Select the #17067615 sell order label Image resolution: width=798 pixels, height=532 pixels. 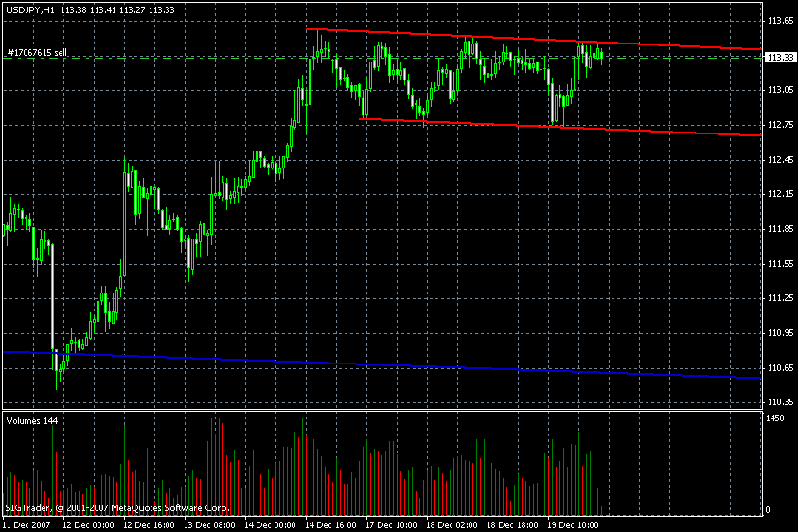tap(37, 52)
